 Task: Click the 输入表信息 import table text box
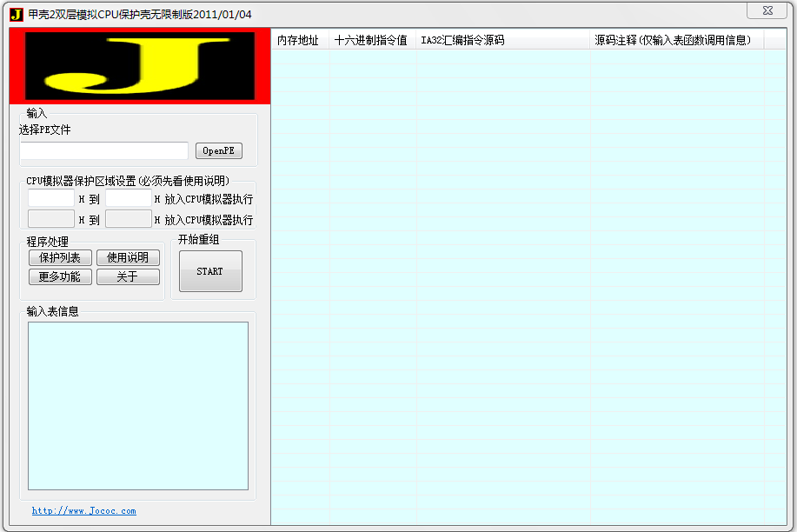[x=137, y=406]
